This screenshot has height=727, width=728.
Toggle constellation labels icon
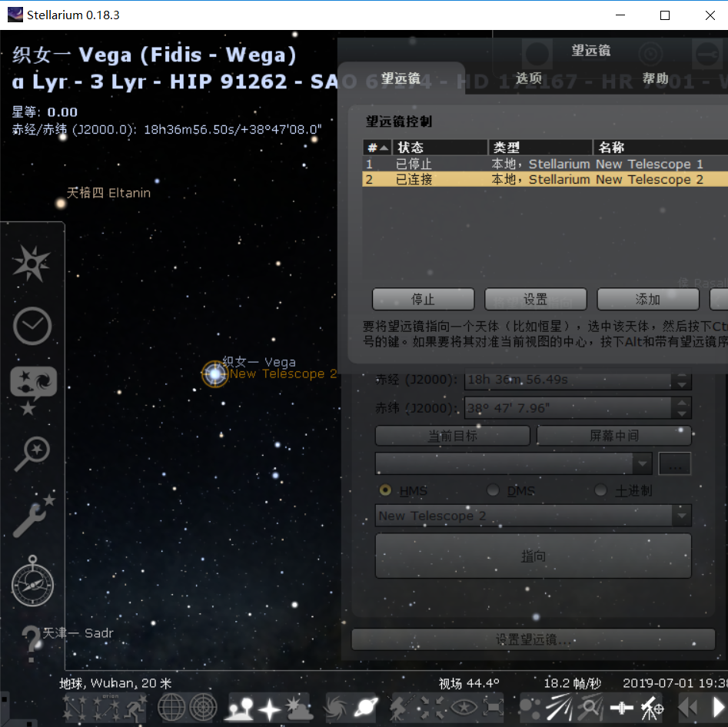pos(106,708)
